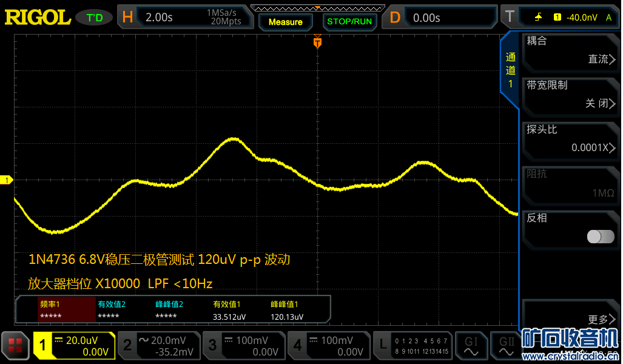
Task: Click the channel 2 -35.2mV offset value
Action: 174,352
